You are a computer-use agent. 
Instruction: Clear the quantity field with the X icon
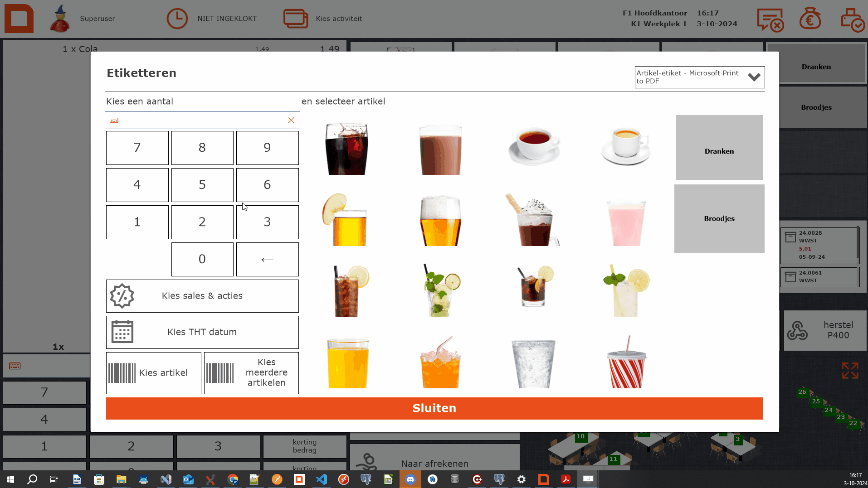click(x=291, y=120)
